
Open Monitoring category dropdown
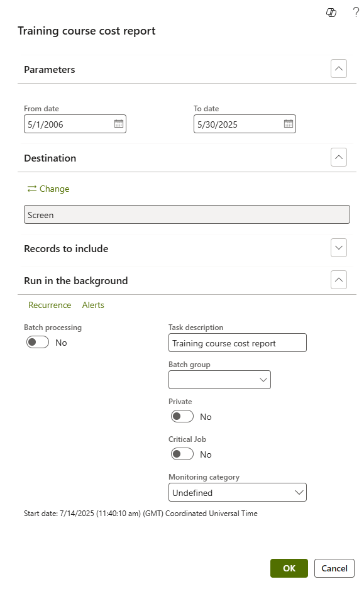pos(238,492)
